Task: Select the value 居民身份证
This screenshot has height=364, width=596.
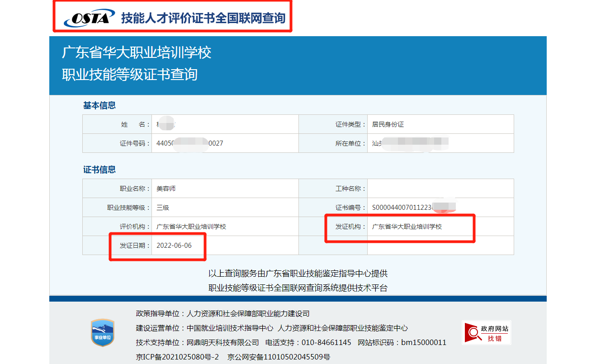Action: 388,124
